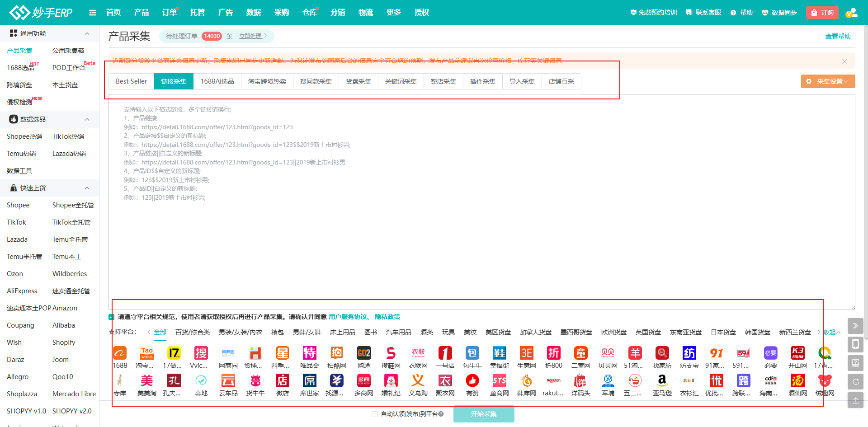Collapse the 通用功能 sidebar section
868x427 pixels.
tap(87, 33)
